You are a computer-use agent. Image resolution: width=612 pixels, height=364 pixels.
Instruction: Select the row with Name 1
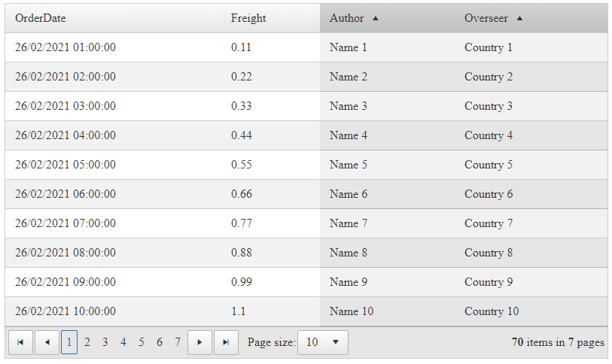[349, 47]
